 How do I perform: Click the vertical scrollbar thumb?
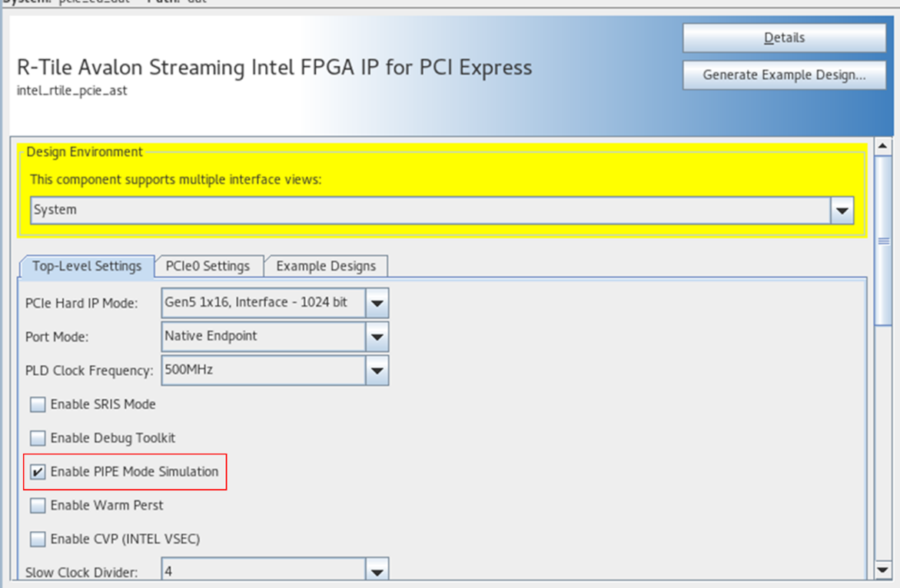pyautogui.click(x=883, y=241)
